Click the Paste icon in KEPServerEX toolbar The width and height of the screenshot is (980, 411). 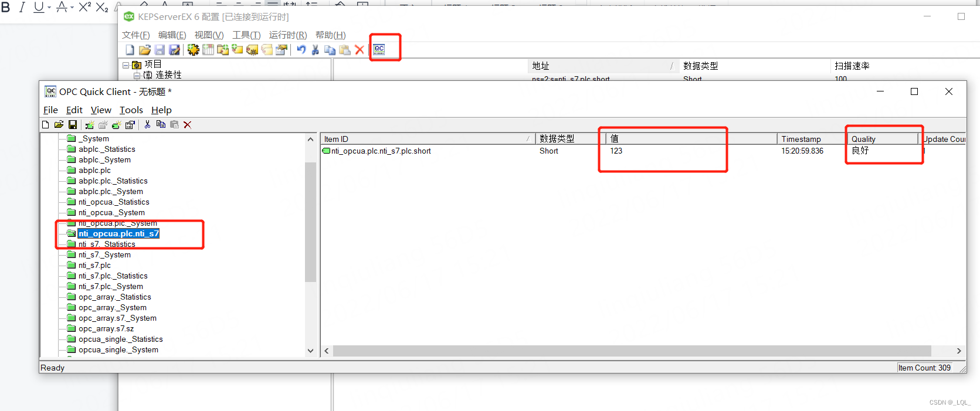[x=345, y=50]
